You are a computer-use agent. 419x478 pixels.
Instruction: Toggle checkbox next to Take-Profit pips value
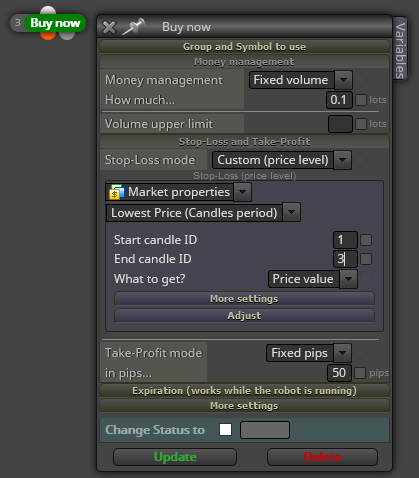[x=360, y=373]
